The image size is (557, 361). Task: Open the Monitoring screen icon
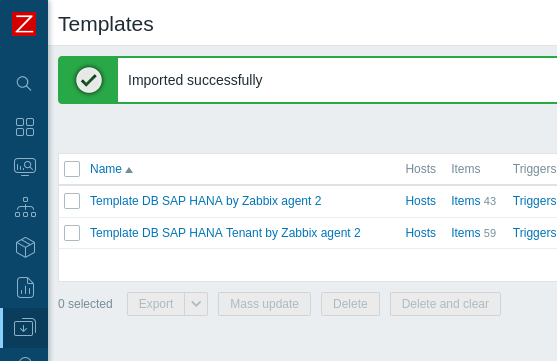[25, 167]
